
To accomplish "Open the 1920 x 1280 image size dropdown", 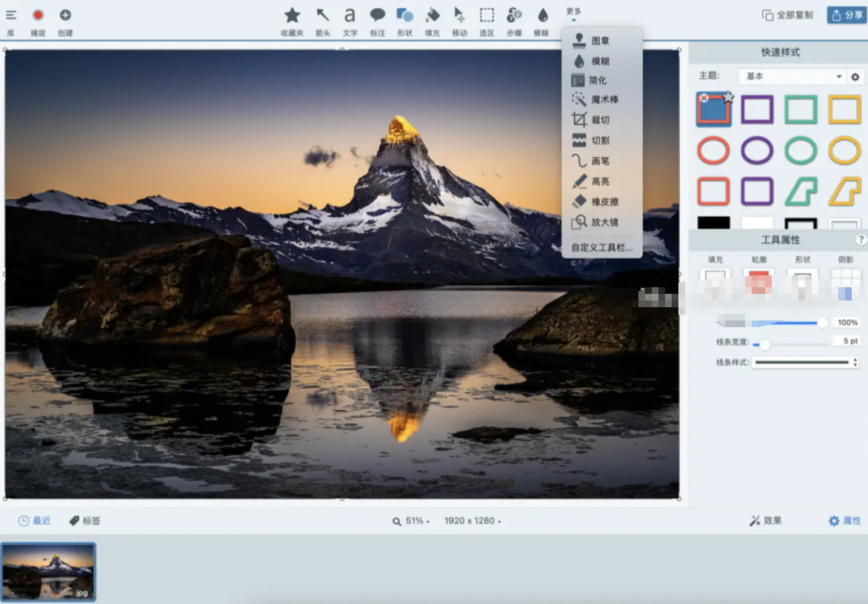I will tap(473, 521).
